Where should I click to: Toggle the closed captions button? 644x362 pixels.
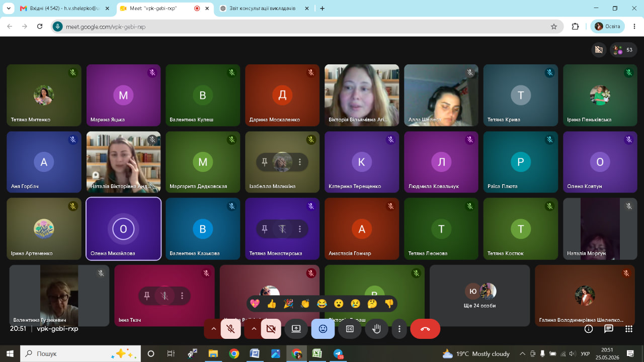coord(350,329)
